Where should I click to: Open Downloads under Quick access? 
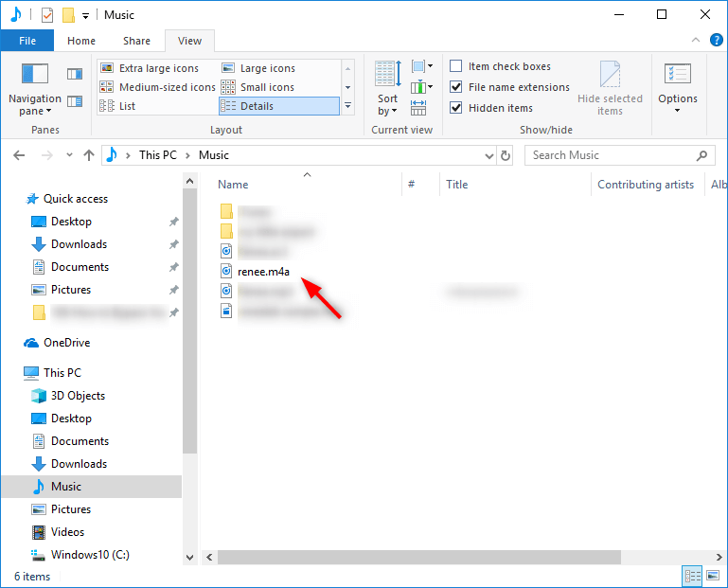point(79,244)
